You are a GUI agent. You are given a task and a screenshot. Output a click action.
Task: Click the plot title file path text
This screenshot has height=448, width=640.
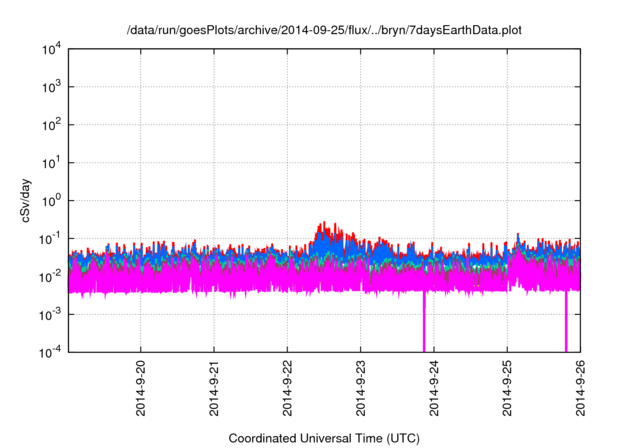(324, 30)
